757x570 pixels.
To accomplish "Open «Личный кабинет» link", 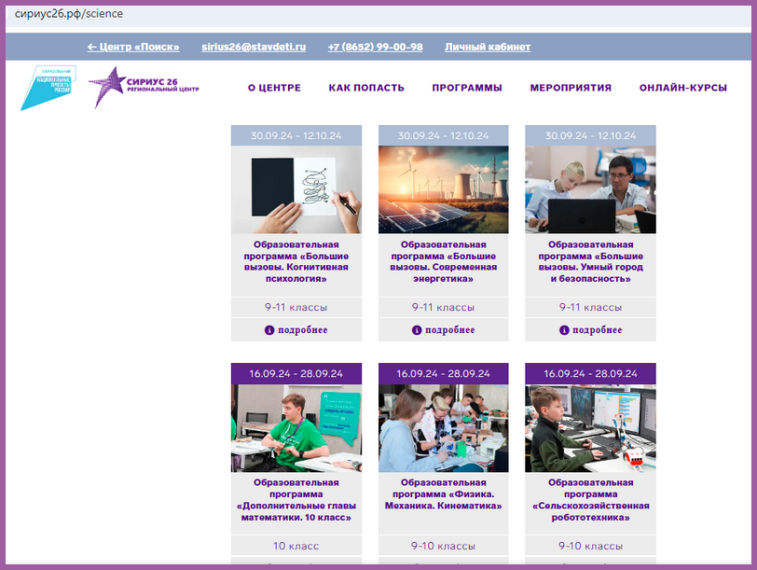I will (x=488, y=47).
